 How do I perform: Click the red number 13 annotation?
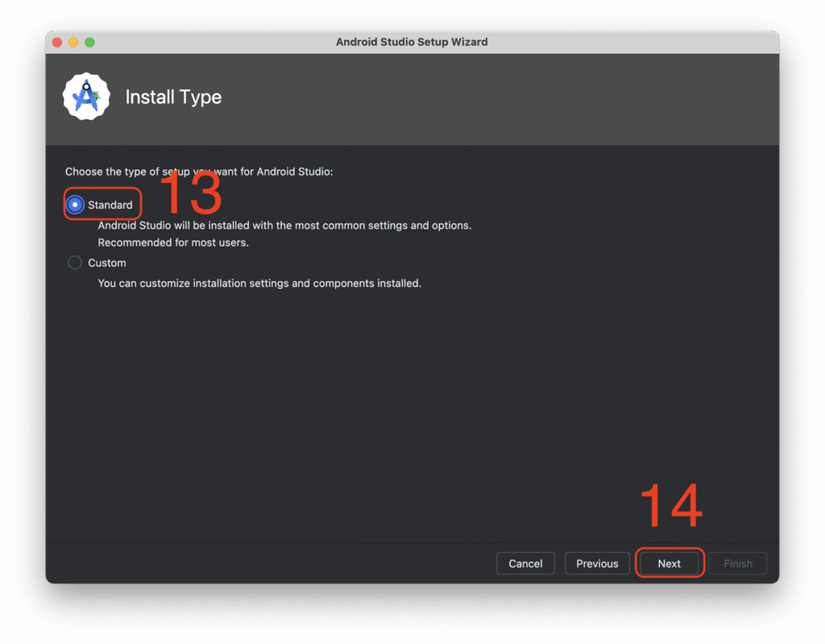pos(191,193)
